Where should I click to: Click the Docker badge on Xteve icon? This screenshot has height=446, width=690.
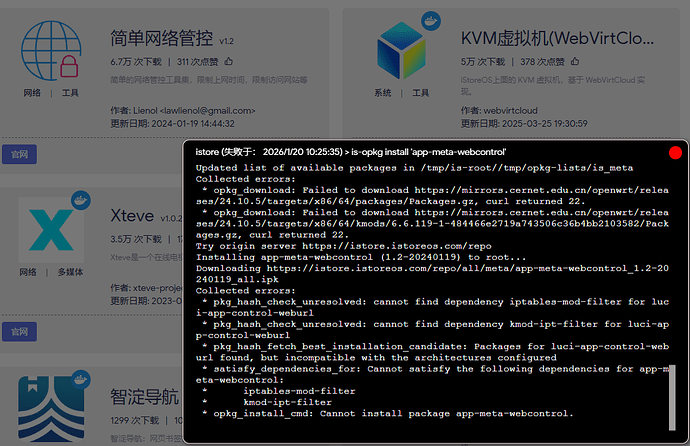point(81,200)
